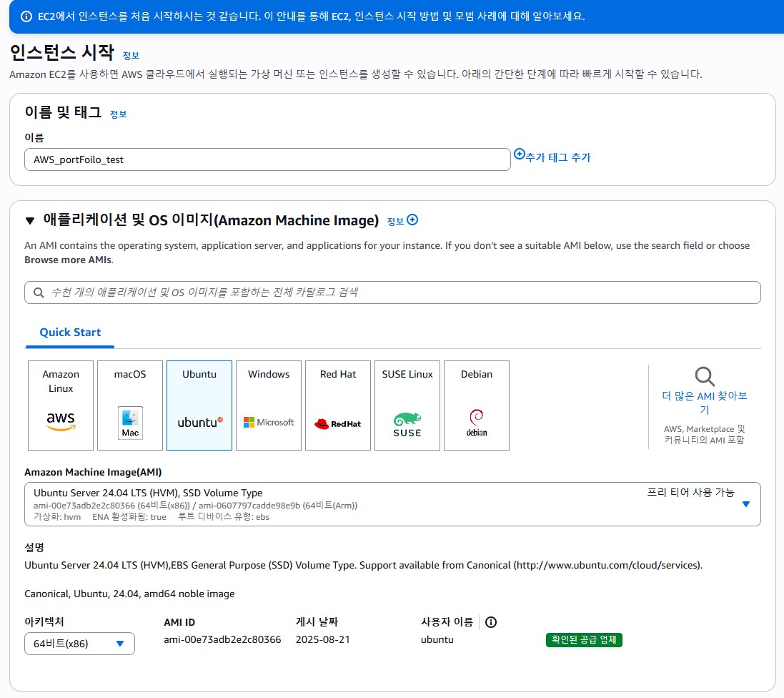Collapse the 애플리케이션 및 OS 이미지 section

click(x=30, y=221)
